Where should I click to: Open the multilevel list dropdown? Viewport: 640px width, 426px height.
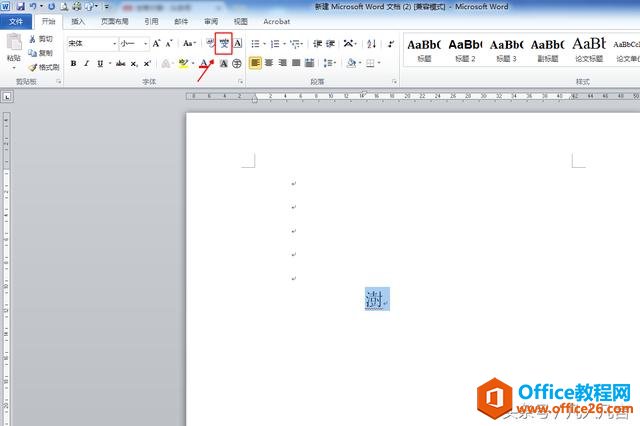296,43
